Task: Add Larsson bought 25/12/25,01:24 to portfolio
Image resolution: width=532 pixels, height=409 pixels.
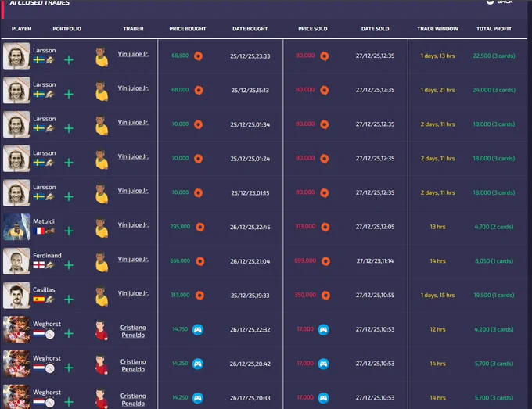Action: (x=69, y=163)
